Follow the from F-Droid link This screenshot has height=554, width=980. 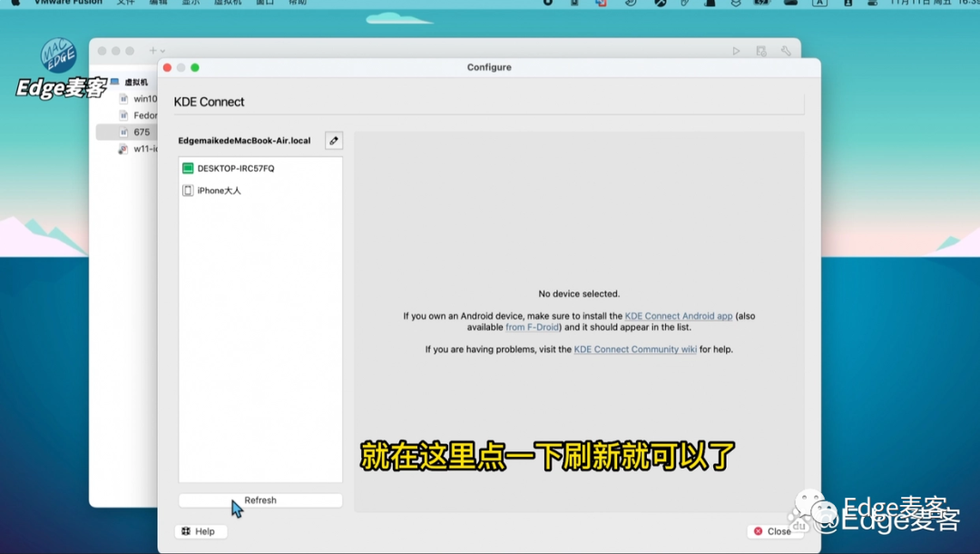coord(534,327)
